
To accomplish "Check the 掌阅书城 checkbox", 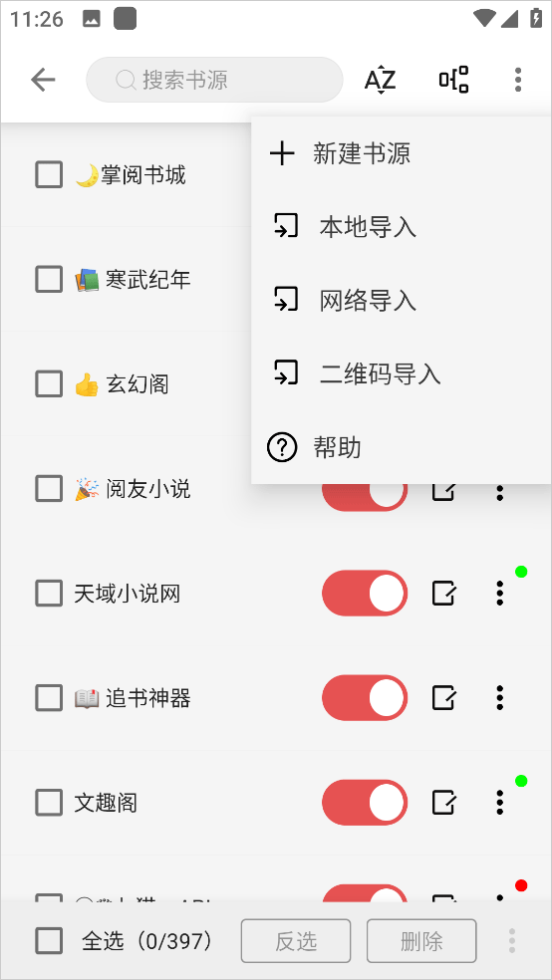I will coord(49,174).
